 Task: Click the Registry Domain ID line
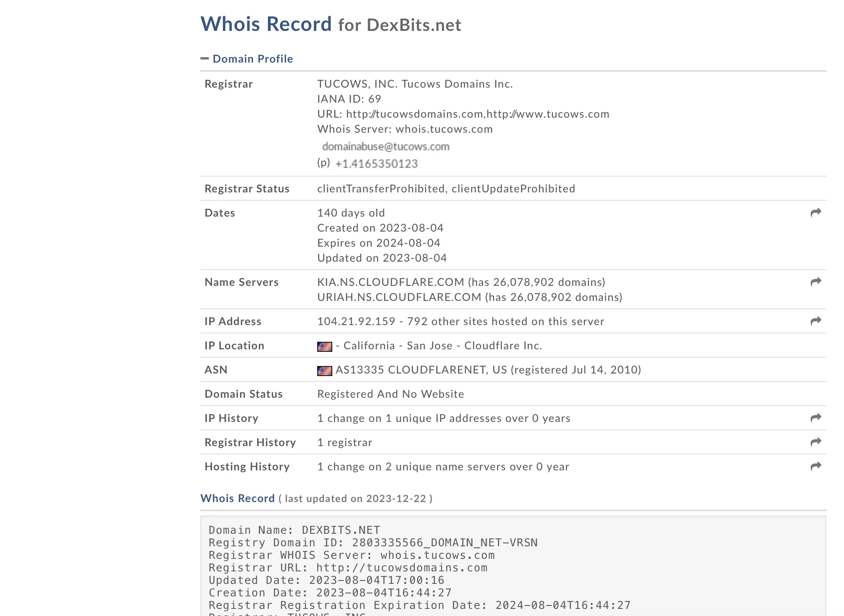coord(373,543)
